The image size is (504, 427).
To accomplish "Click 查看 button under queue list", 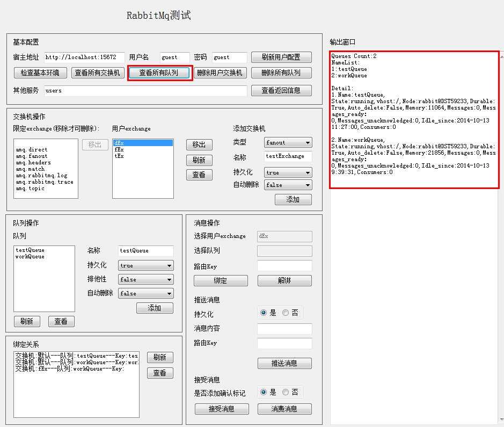I will (x=61, y=321).
